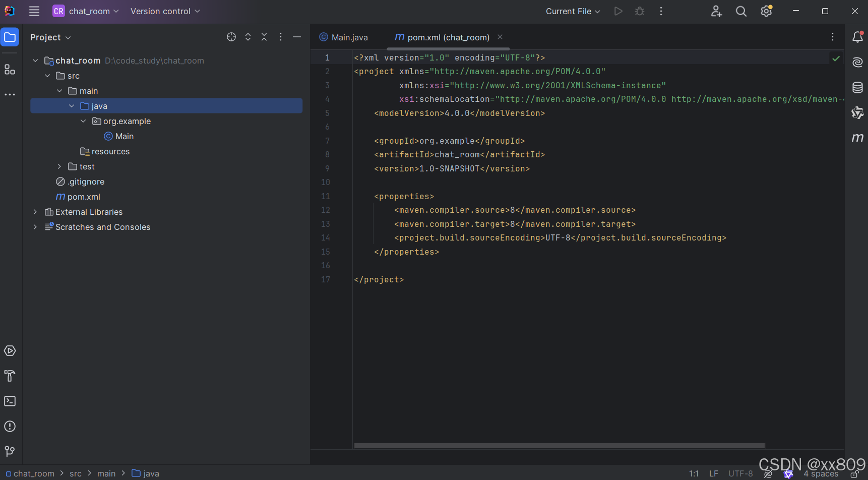Close the pom.xml editor tab
Viewport: 868px width, 480px height.
(x=500, y=37)
